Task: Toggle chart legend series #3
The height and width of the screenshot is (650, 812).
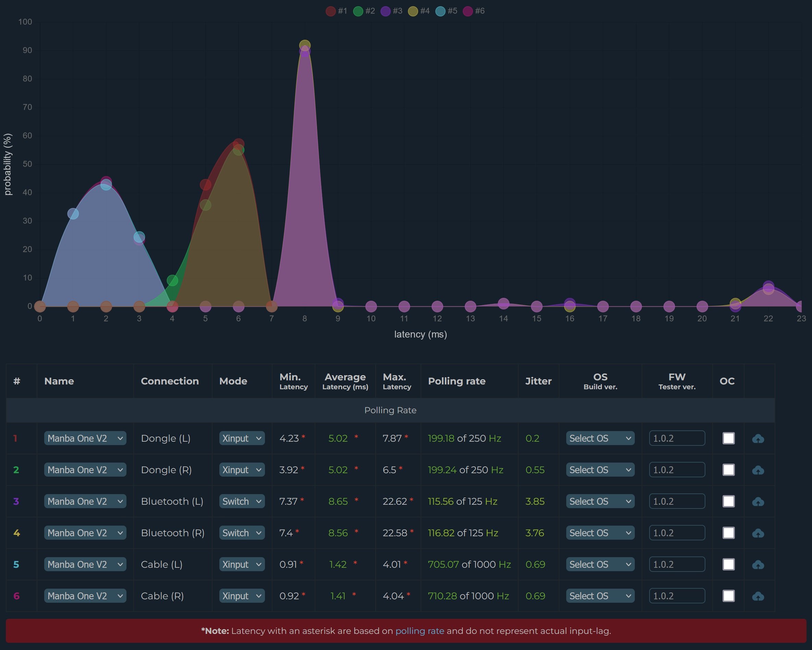Action: [391, 11]
